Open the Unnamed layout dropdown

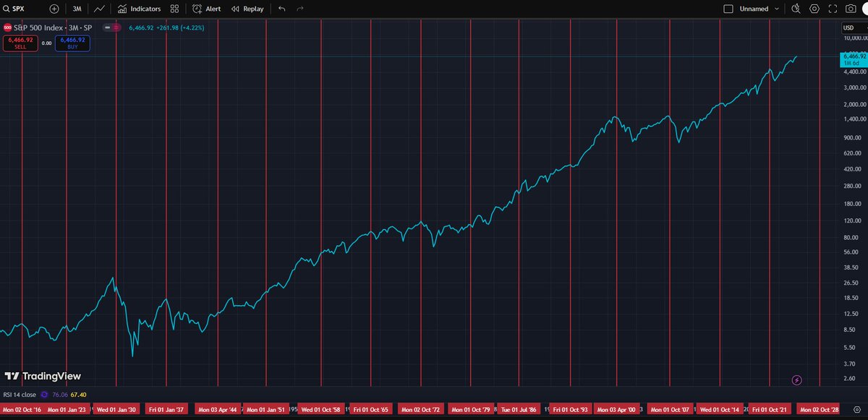click(760, 9)
